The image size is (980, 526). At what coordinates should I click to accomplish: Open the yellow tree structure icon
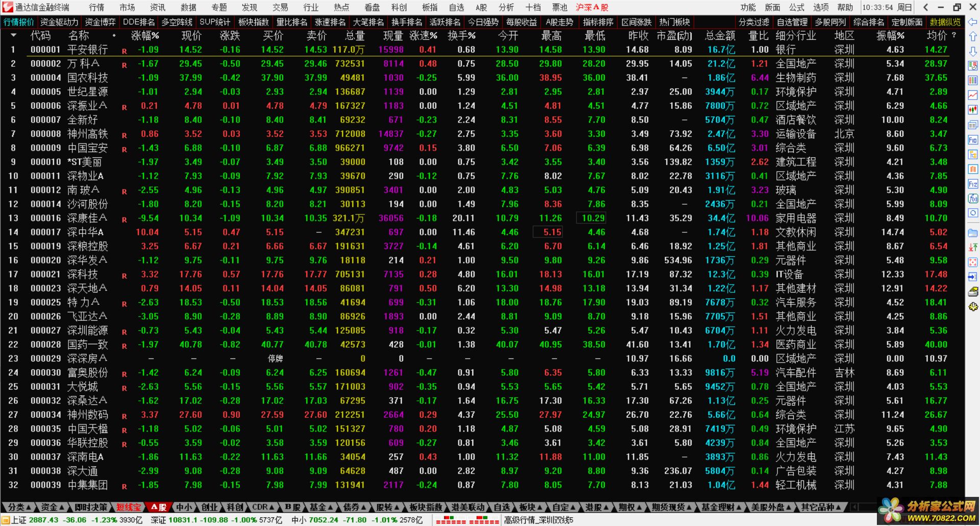[x=973, y=154]
